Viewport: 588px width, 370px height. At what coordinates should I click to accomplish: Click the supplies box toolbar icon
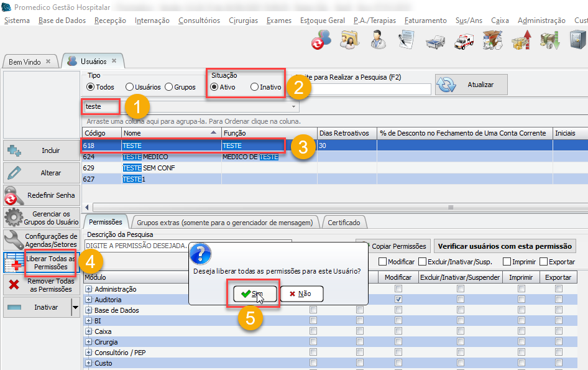492,41
